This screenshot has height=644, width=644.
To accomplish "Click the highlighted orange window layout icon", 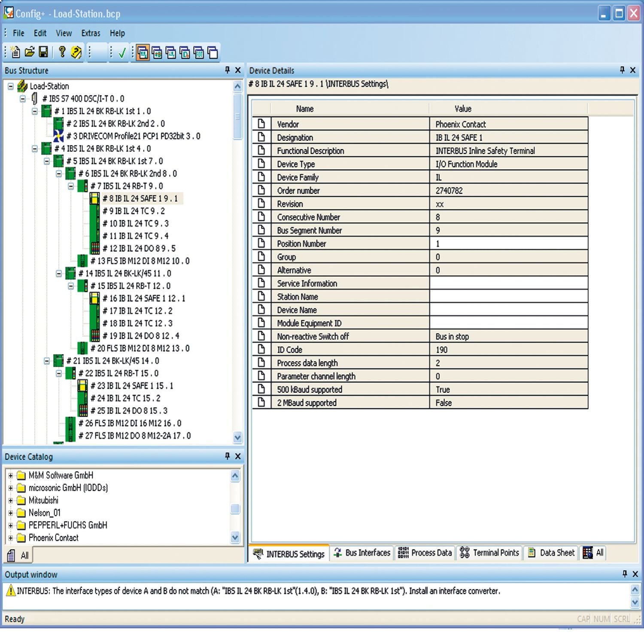I will pyautogui.click(x=143, y=53).
